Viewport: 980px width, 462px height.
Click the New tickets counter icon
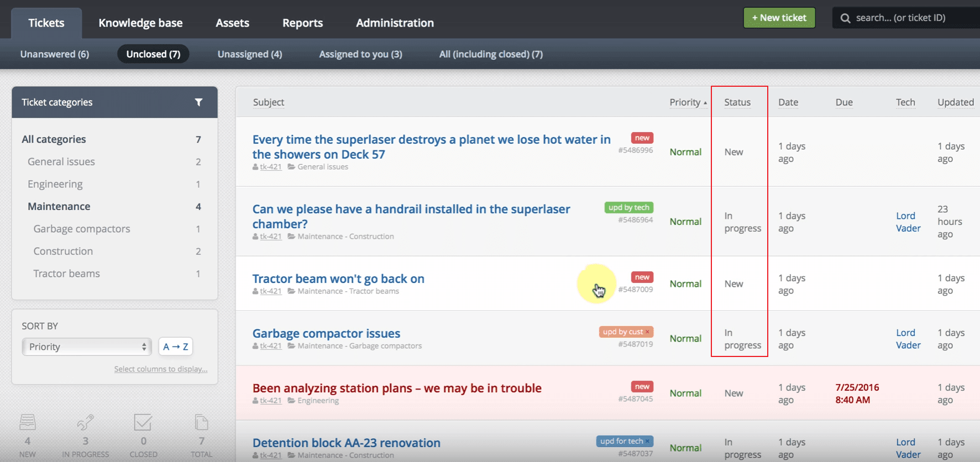[28, 423]
